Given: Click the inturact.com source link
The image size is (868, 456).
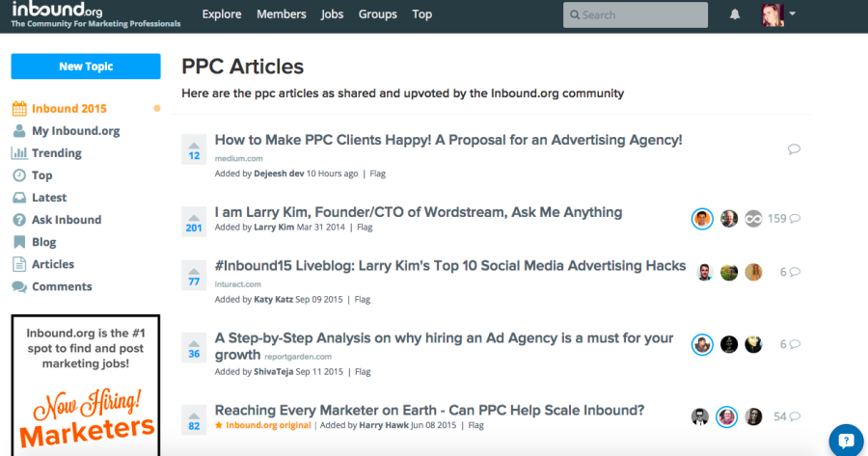Looking at the screenshot, I should [237, 283].
